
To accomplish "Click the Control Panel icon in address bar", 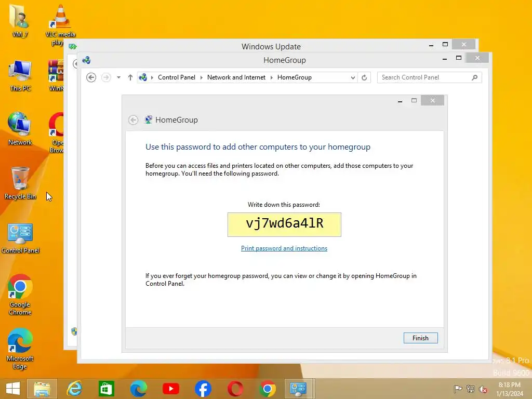I will click(143, 77).
